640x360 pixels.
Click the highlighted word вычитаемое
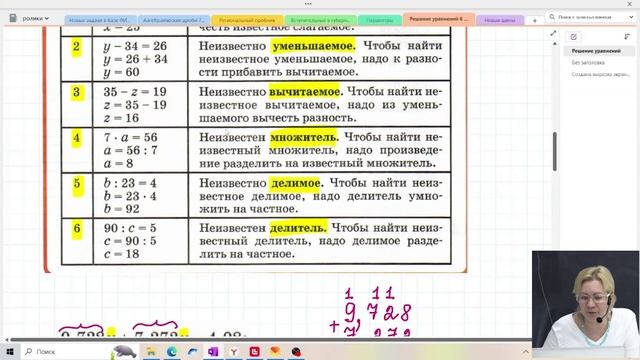click(x=304, y=91)
